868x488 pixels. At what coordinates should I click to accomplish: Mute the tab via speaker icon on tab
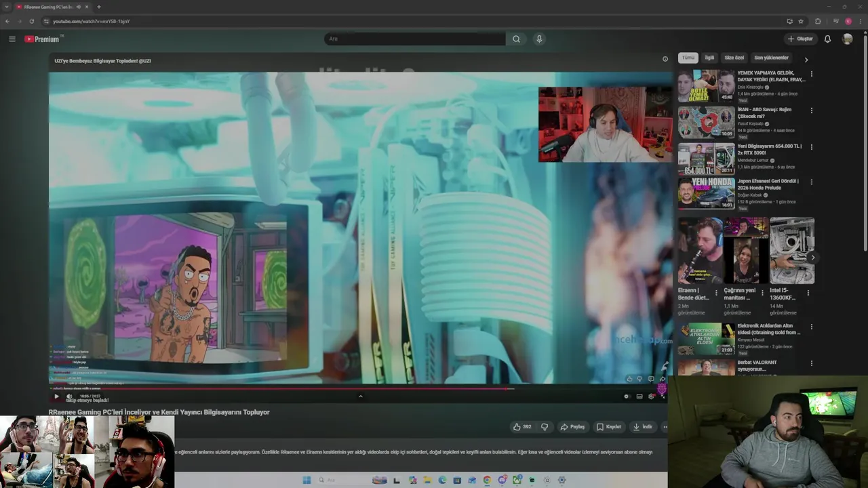[x=79, y=7]
